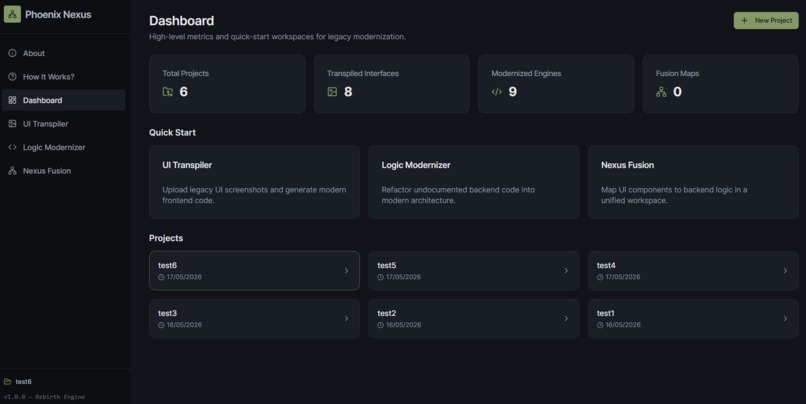The height and width of the screenshot is (404, 806).
Task: Go to How It Works? in sidebar
Action: pos(63,77)
